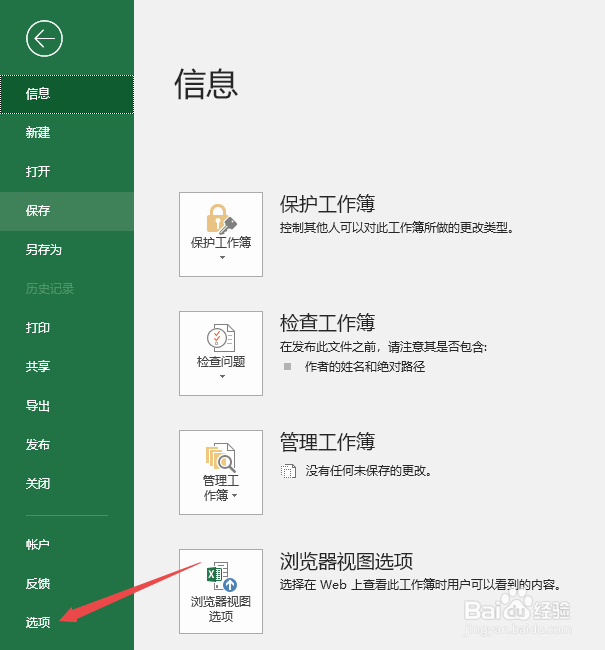Image resolution: width=605 pixels, height=650 pixels.
Task: Open the 打开 sidebar entry
Action: click(x=67, y=172)
